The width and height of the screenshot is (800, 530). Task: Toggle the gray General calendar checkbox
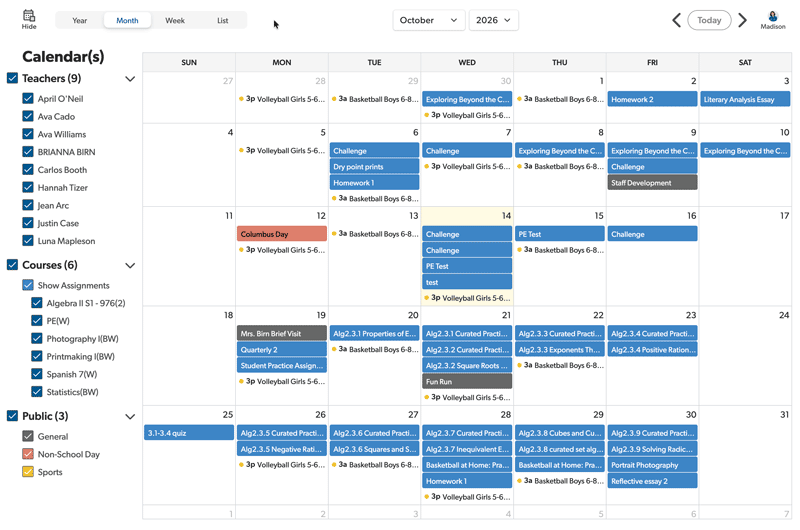pyautogui.click(x=28, y=436)
